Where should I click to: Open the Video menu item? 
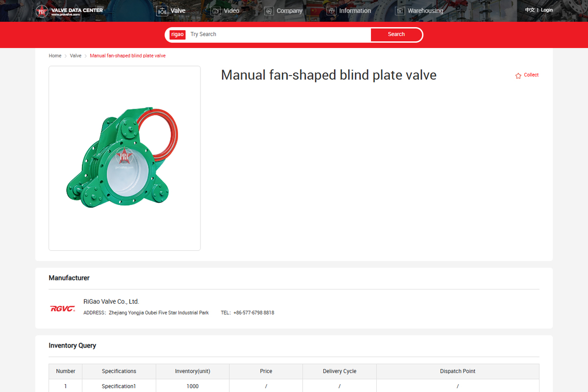click(231, 11)
